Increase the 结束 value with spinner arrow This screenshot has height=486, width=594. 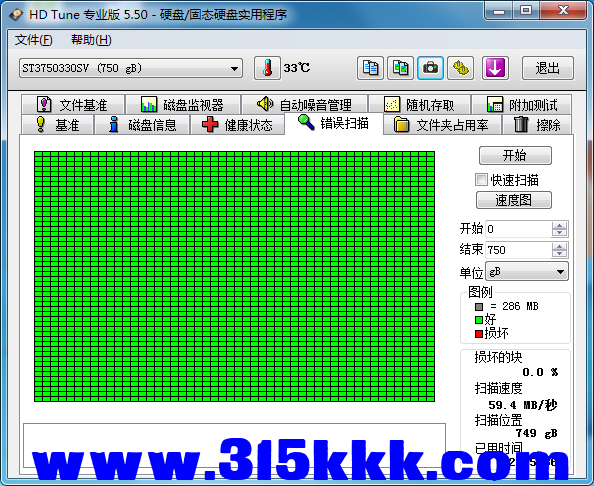point(560,246)
